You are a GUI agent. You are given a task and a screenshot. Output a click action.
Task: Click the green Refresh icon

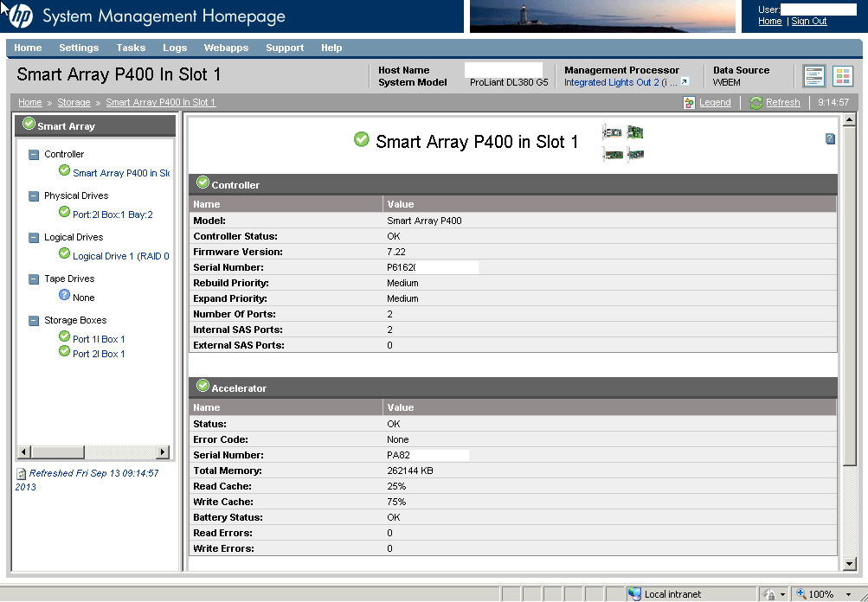(x=756, y=103)
